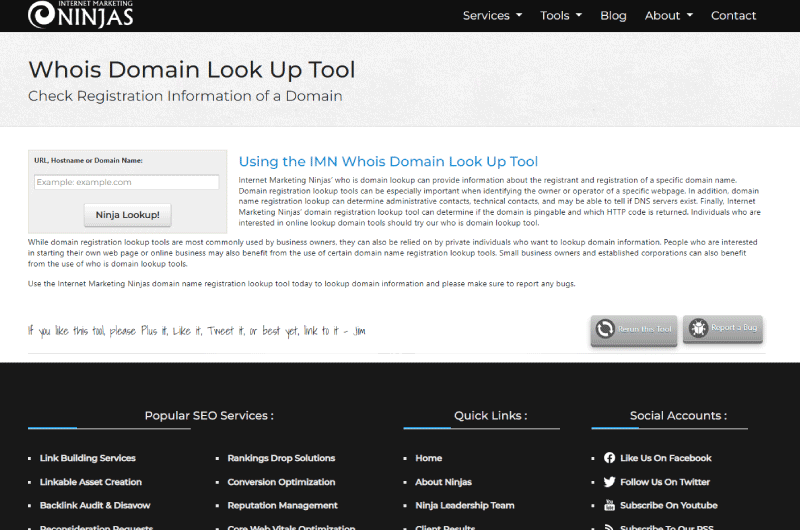
Task: Expand the About dropdown arrow
Action: [690, 15]
